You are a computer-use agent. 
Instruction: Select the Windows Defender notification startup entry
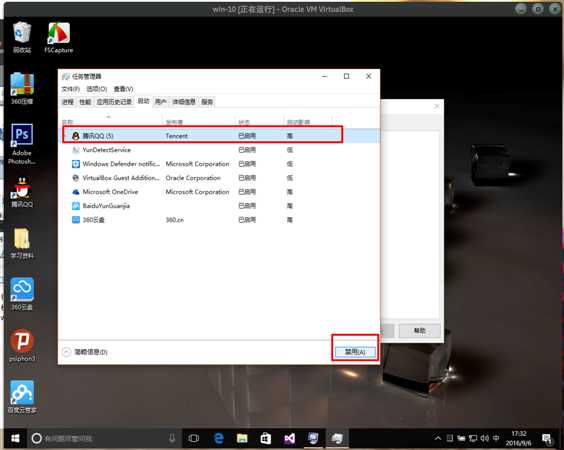pos(220,164)
